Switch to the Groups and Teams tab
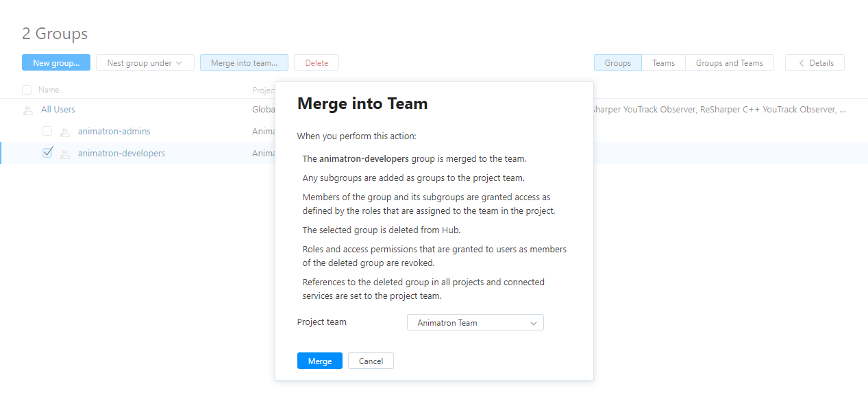868x410 pixels. point(729,62)
